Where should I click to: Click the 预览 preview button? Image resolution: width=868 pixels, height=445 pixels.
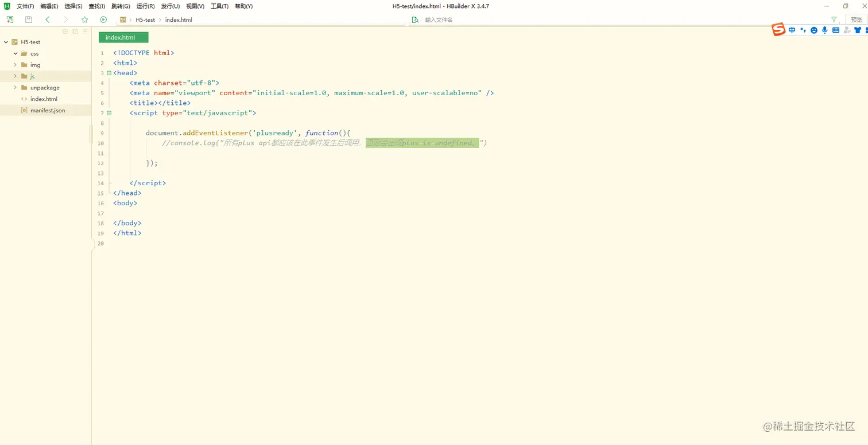(857, 19)
